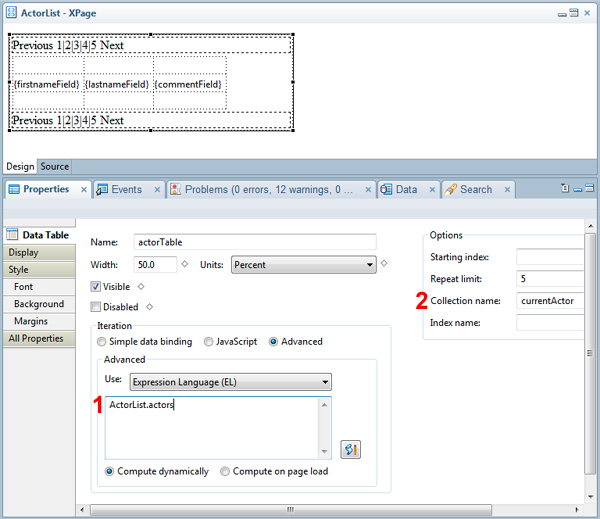Enable the Disabled checkbox
Viewport: 600px width, 519px height.
(x=96, y=307)
